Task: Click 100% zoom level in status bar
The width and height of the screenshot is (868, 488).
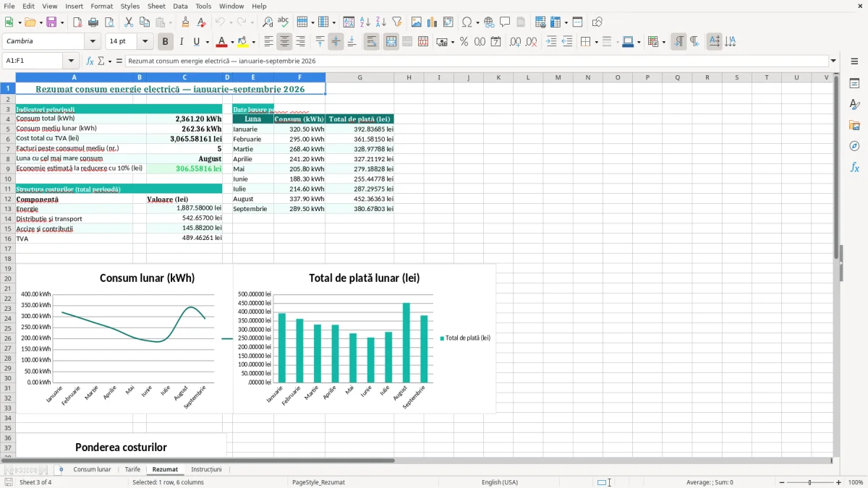Action: click(855, 482)
